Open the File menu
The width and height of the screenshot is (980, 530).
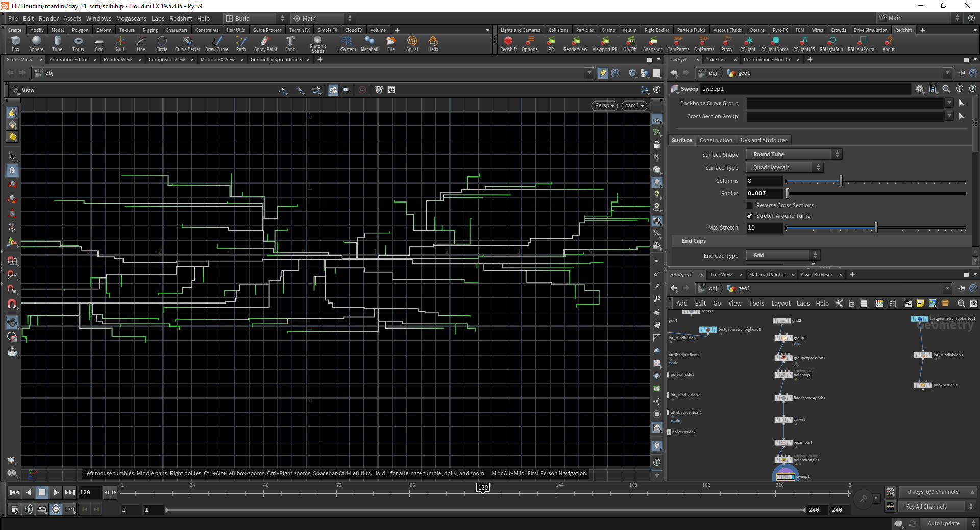coord(13,18)
